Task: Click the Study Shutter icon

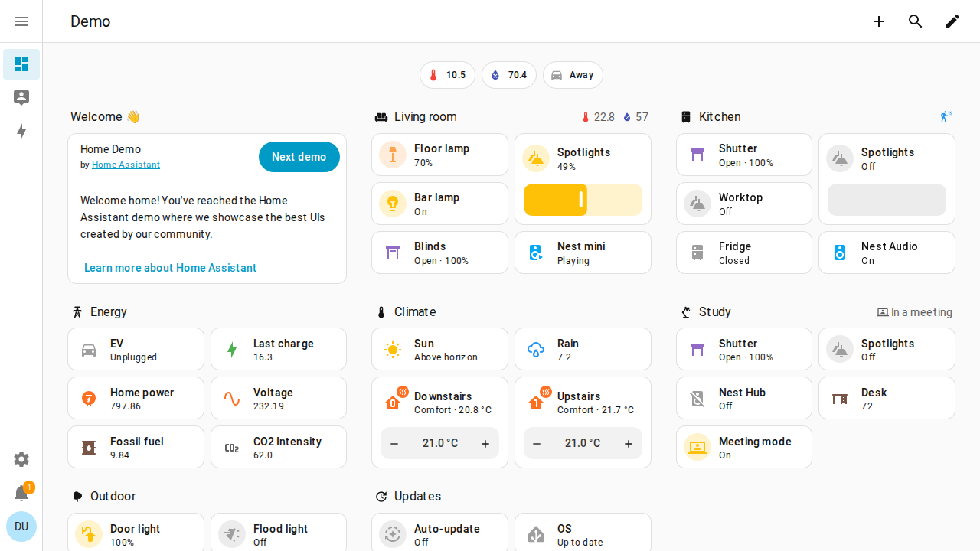Action: coord(697,350)
